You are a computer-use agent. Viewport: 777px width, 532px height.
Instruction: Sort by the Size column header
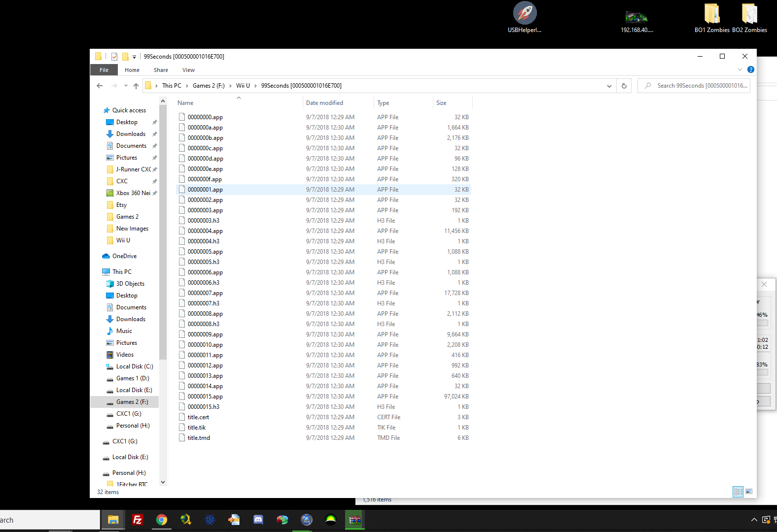(x=453, y=103)
